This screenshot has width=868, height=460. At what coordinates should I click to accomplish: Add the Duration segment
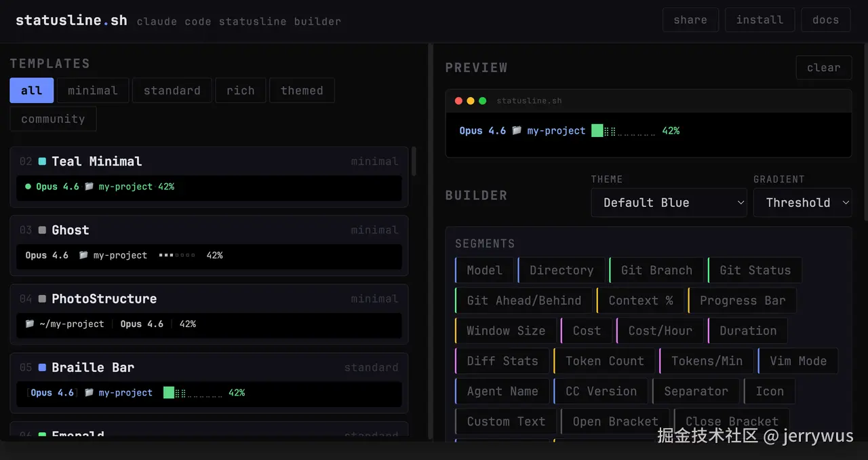748,330
